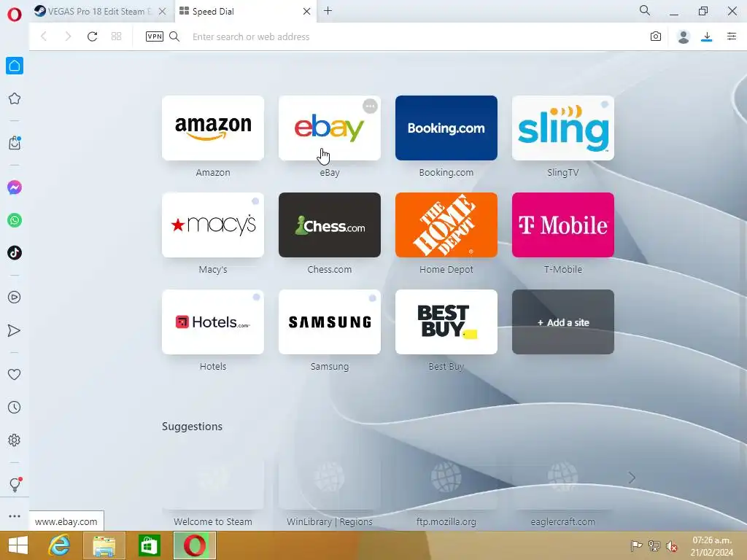The width and height of the screenshot is (747, 560).
Task: Open Facebook Messenger in sidebar
Action: pos(15,187)
